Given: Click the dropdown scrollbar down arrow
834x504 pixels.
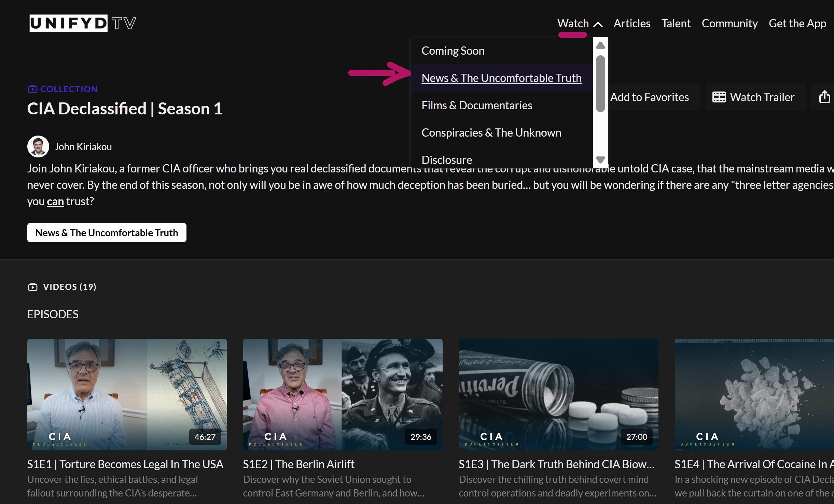Looking at the screenshot, I should pyautogui.click(x=600, y=159).
